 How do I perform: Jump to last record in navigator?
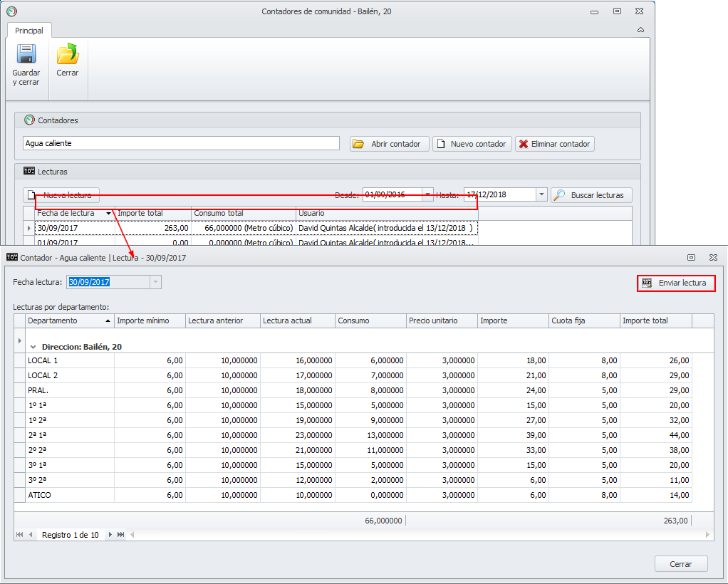(121, 535)
